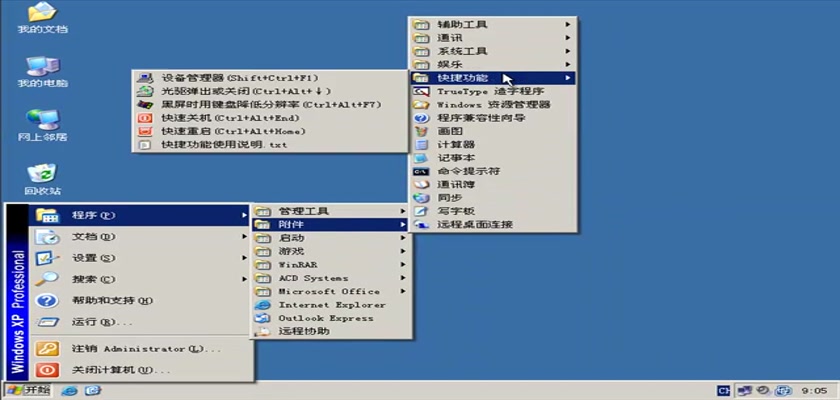Open 快捷功能使用说明.txt
Screen dimensions: 840x400
(269, 145)
